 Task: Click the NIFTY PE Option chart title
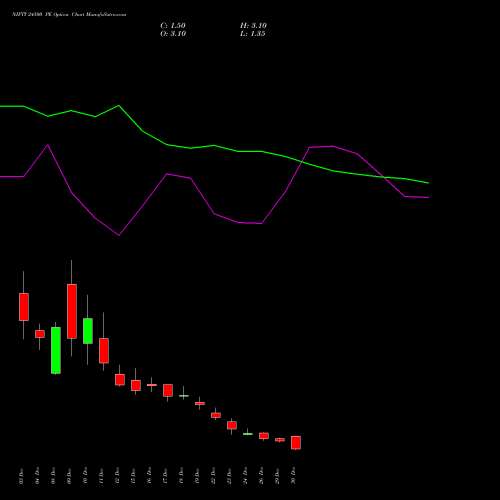(69, 15)
